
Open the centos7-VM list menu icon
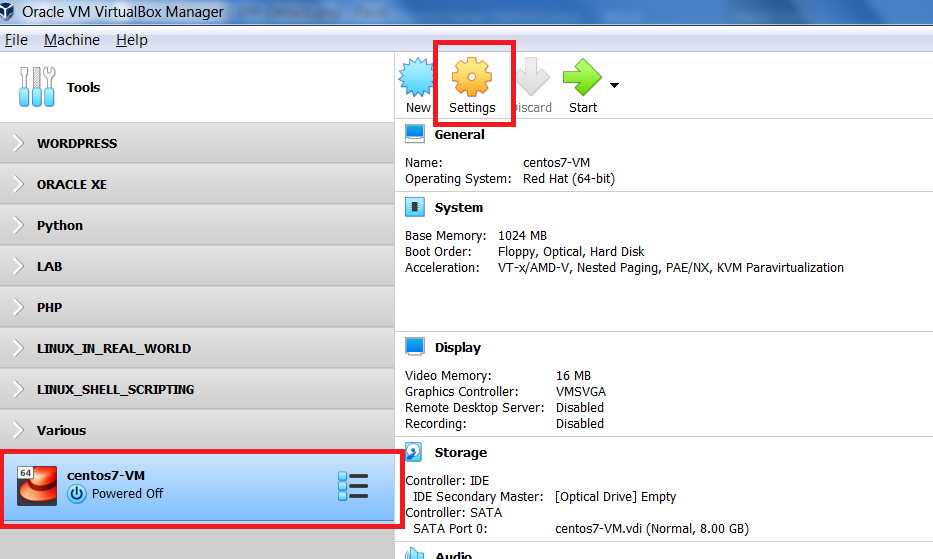(353, 487)
